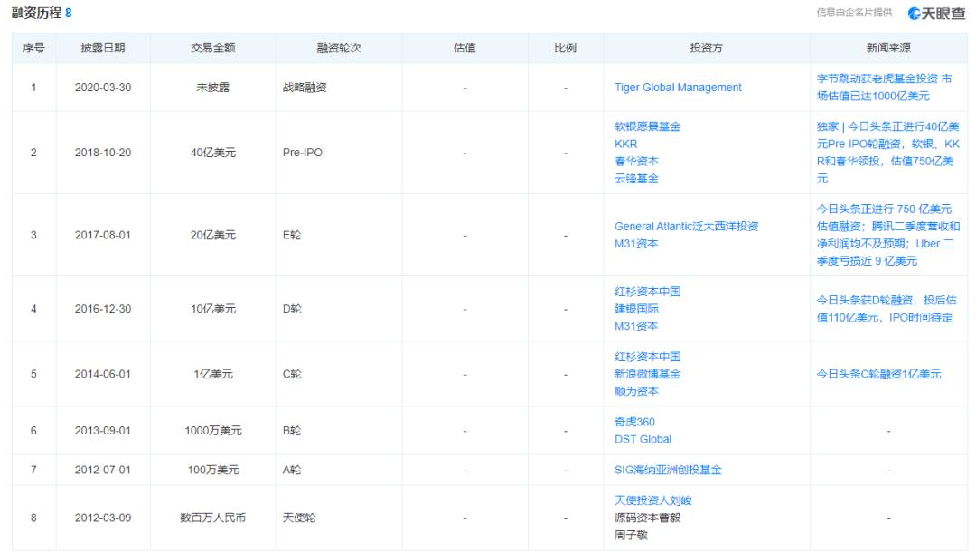Open SIG海纳亚洲创投基金 link
The height and width of the screenshot is (560, 976).
click(667, 471)
